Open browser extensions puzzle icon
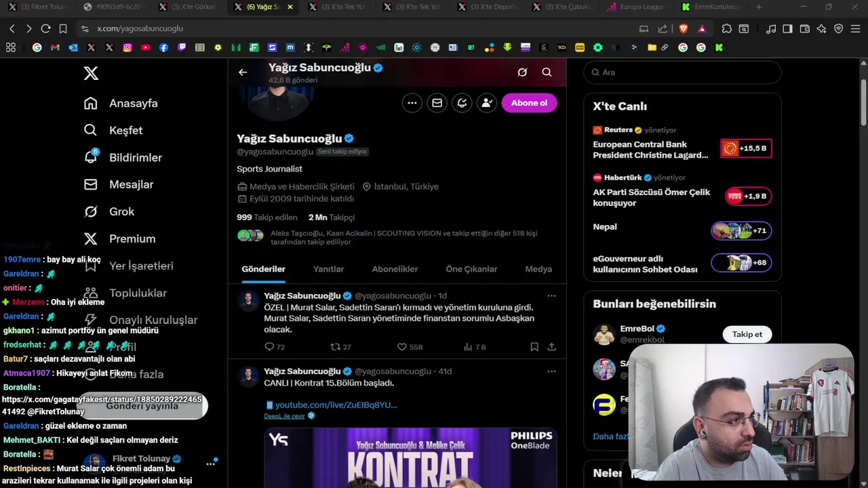 click(726, 28)
